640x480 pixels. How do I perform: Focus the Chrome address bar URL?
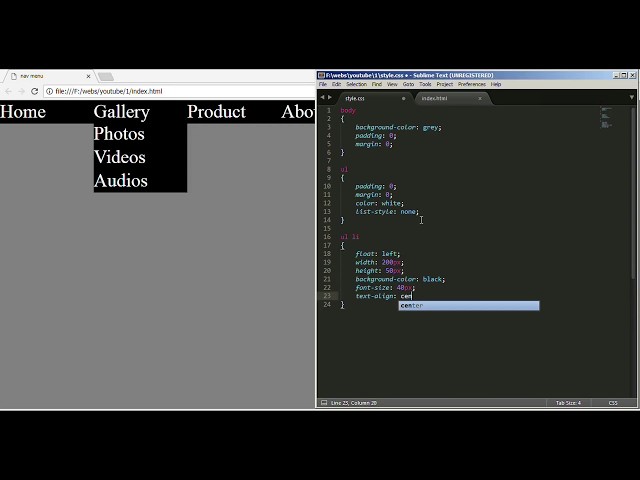pyautogui.click(x=109, y=91)
